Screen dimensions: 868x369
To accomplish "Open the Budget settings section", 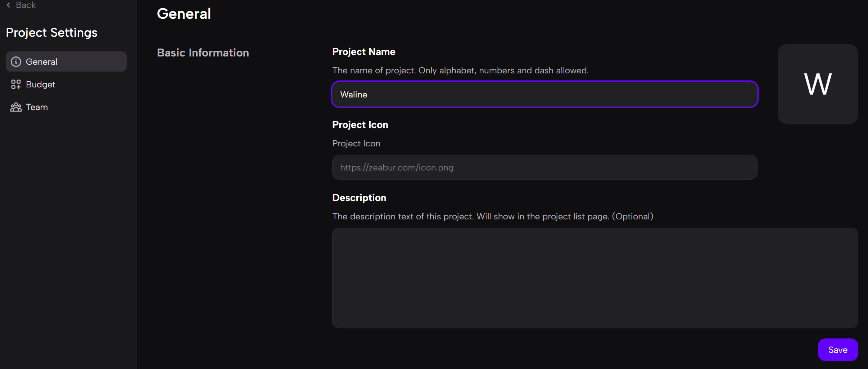I will (x=40, y=85).
